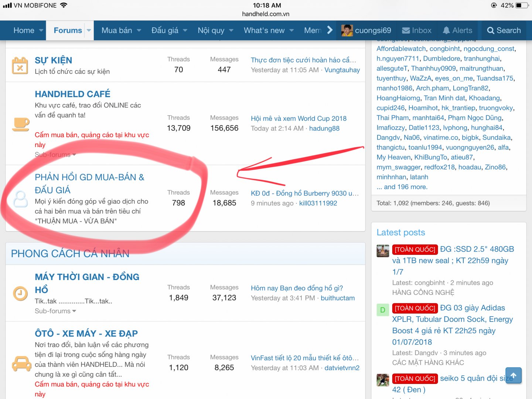Open the Nội quy menu

(211, 30)
